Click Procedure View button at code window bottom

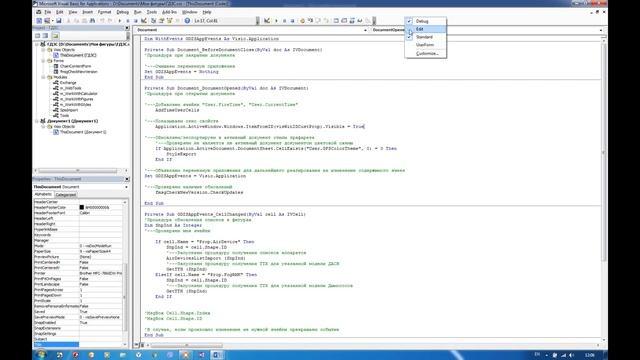137,345
